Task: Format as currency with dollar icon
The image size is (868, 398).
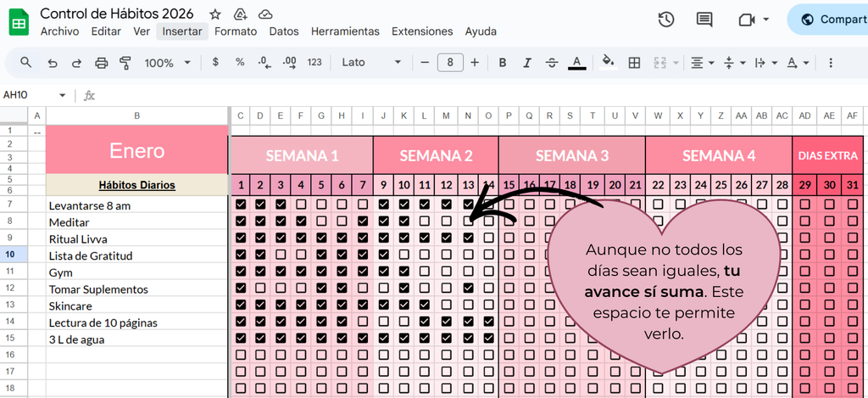Action: [215, 62]
